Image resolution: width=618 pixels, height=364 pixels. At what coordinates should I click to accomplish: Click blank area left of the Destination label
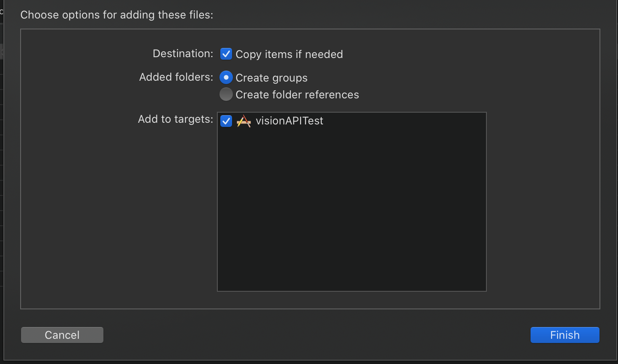pyautogui.click(x=84, y=54)
